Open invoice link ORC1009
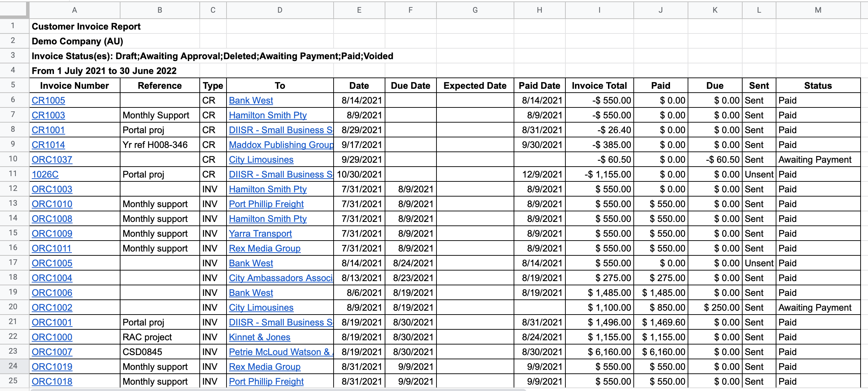Viewport: 868px width, 391px height. 52,234
